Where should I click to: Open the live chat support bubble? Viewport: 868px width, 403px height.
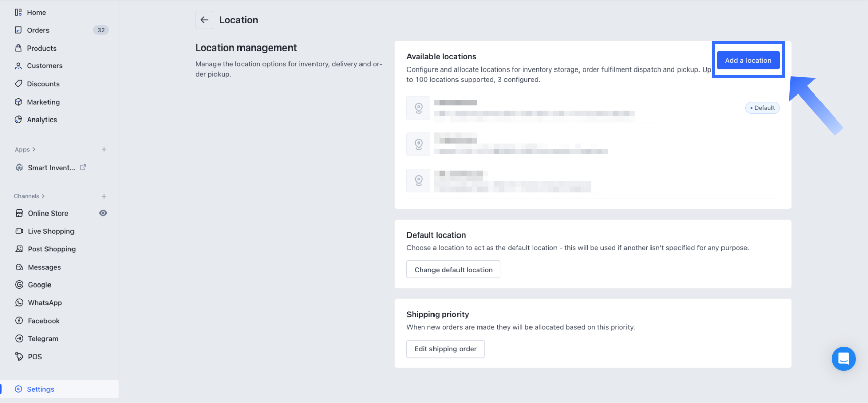(x=843, y=359)
